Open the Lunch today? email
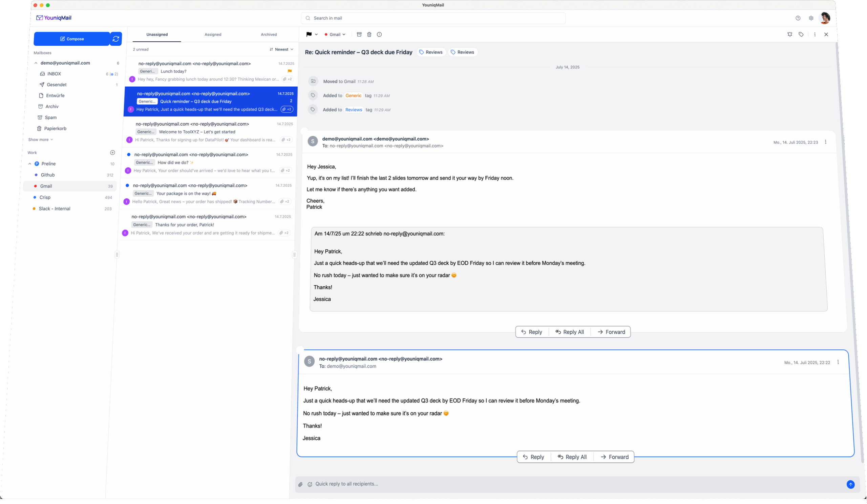Screen dimensions: 867x504 tap(212, 71)
